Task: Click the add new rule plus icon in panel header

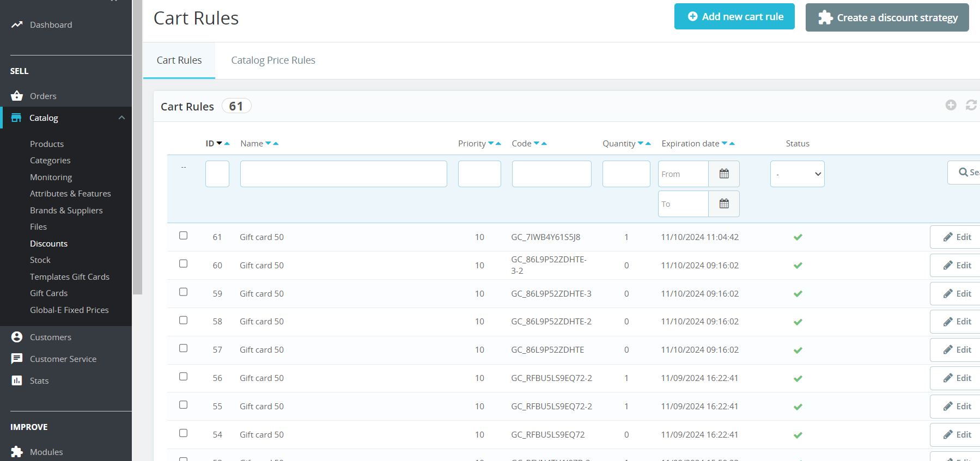Action: click(x=951, y=105)
